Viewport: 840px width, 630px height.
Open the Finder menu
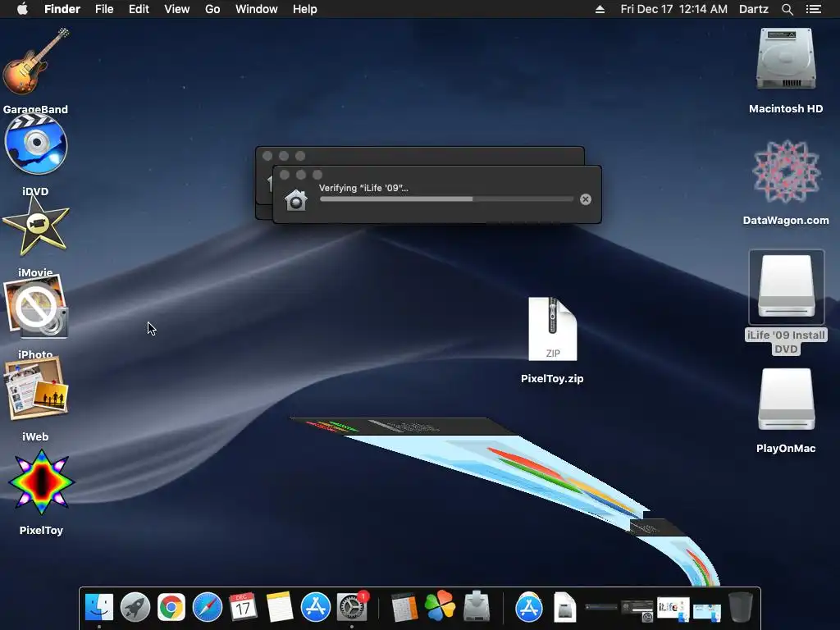62,9
